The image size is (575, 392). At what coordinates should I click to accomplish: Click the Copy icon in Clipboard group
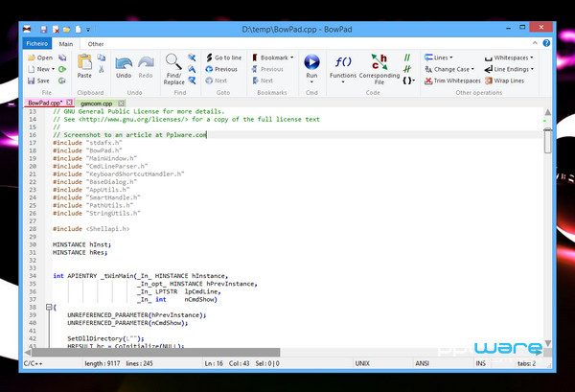[x=102, y=58]
